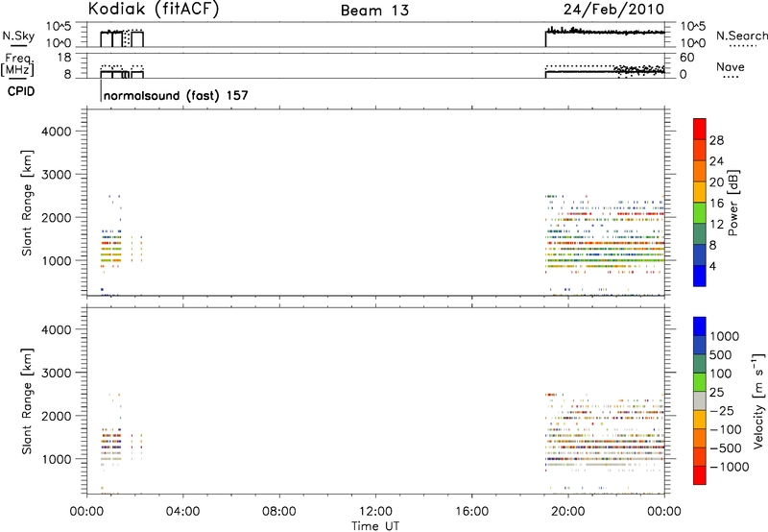Pick the gray −25 to 25 Velocity colorbar segment
The width and height of the screenshot is (768, 532).
tap(700, 401)
